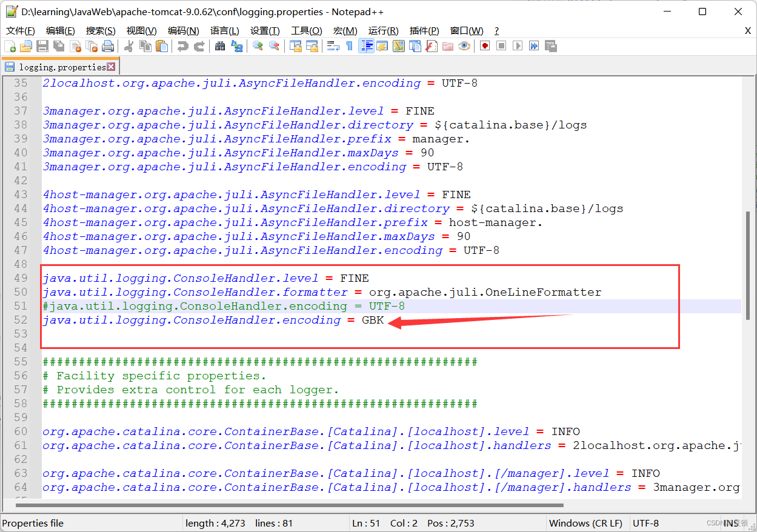Open the ? help menu
Screen dimensions: 757x532
coord(496,30)
